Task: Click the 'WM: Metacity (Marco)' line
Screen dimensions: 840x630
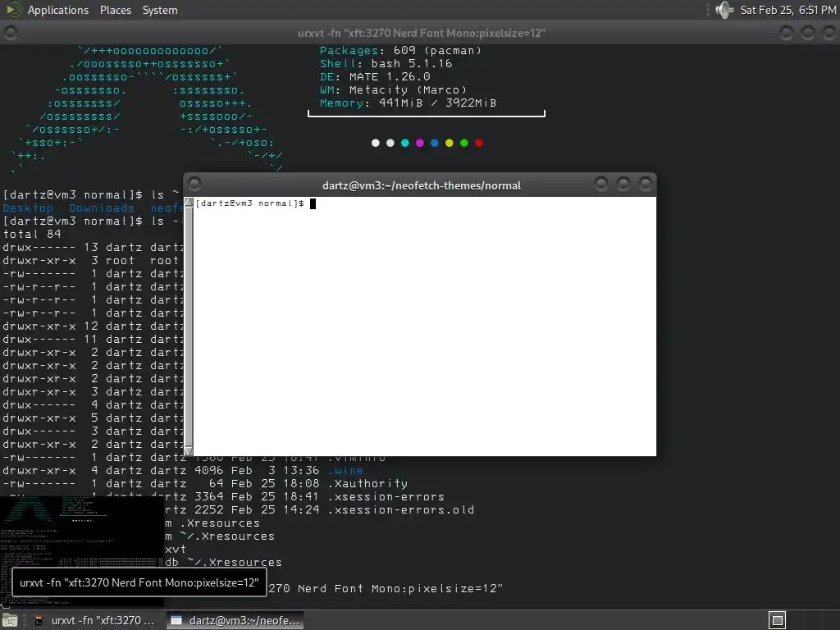Action: [x=393, y=90]
